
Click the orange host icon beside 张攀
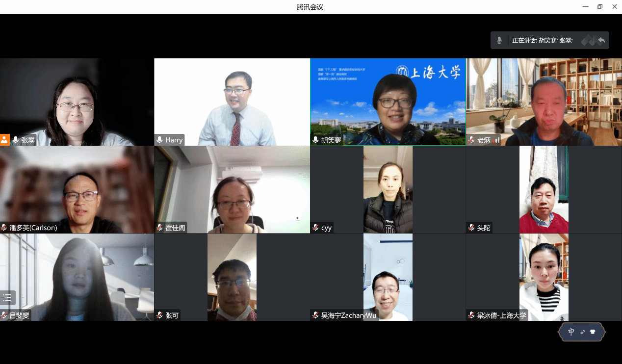[4, 140]
